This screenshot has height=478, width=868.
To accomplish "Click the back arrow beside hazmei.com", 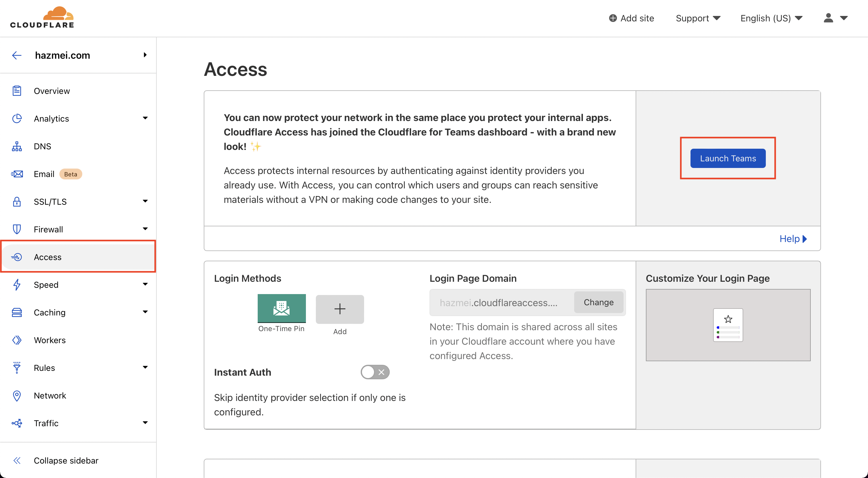I will 17,55.
